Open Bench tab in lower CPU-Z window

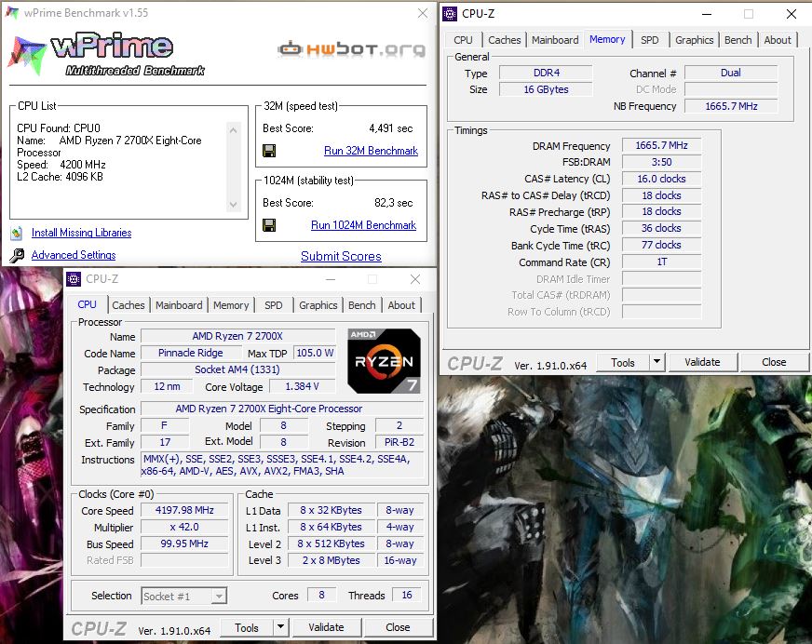tap(361, 305)
